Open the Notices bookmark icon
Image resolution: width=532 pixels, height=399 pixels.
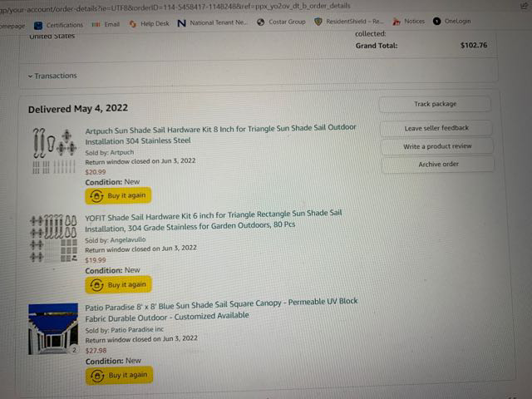coord(397,22)
